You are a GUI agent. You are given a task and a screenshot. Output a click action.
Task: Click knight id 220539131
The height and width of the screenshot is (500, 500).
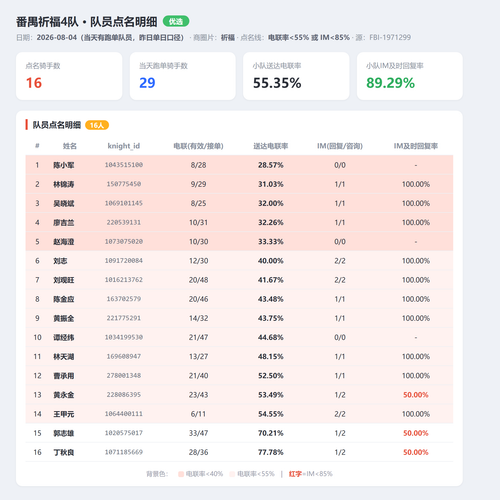click(x=124, y=222)
